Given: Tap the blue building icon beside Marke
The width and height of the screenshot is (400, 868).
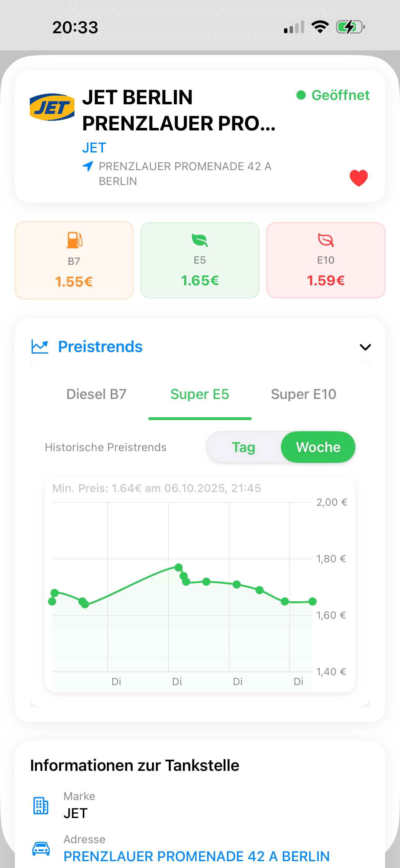Looking at the screenshot, I should coord(41,806).
